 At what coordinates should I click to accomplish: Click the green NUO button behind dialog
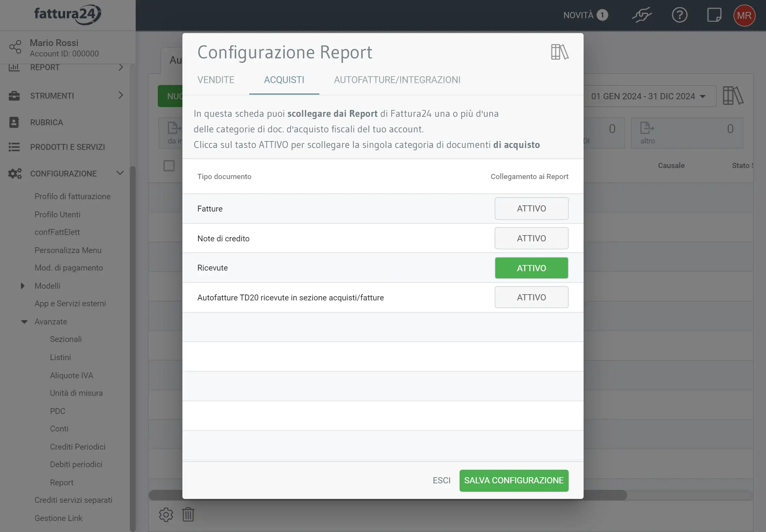170,96
